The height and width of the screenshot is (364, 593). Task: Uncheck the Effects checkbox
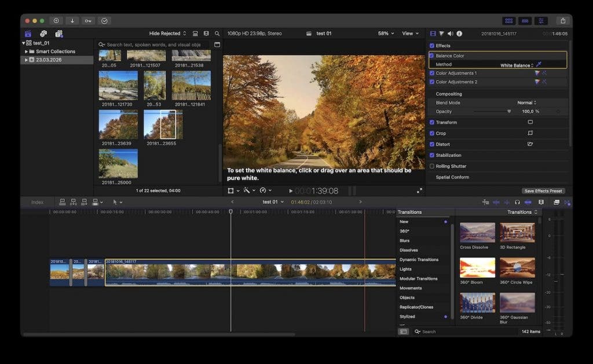[432, 46]
